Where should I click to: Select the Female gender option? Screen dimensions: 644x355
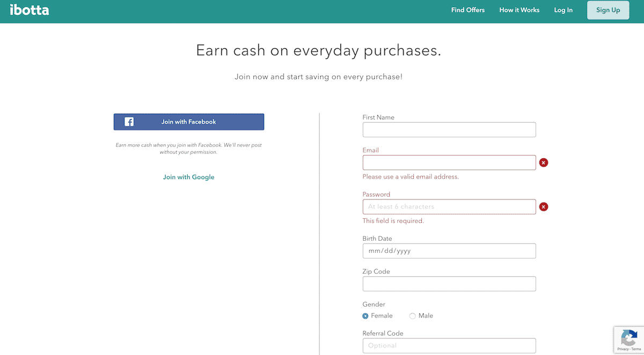click(365, 316)
